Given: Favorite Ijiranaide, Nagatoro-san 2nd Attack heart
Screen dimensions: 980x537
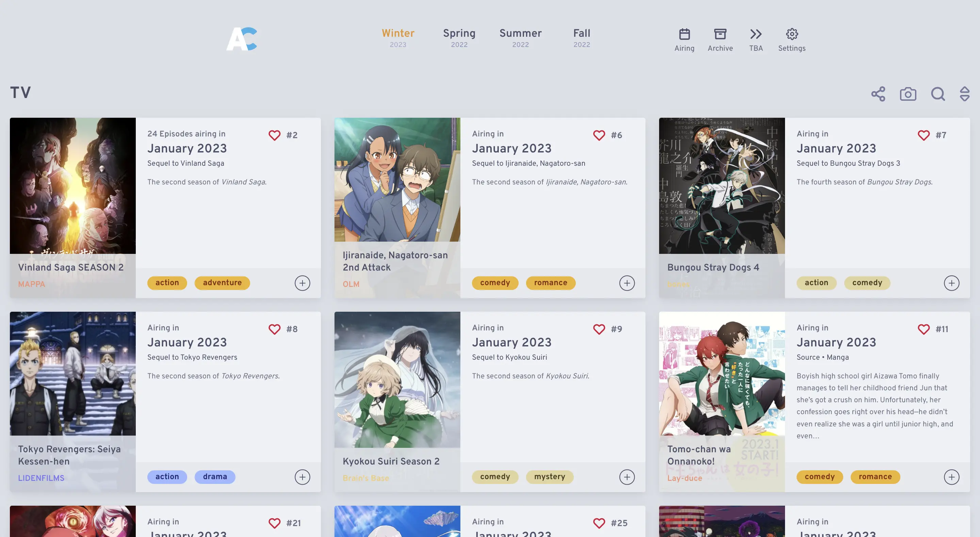Looking at the screenshot, I should point(599,135).
